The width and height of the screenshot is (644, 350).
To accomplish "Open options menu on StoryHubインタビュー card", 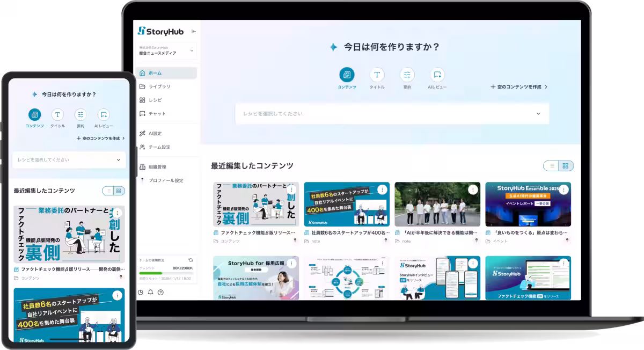I will coord(473,264).
